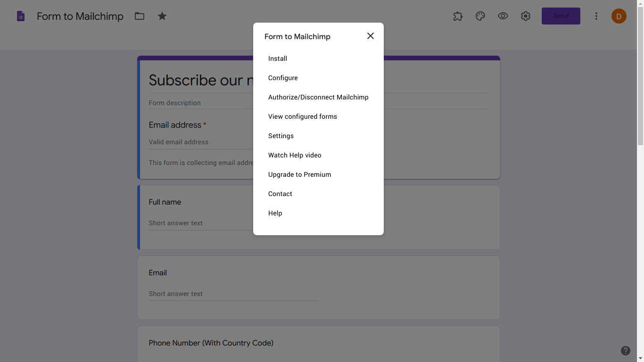Open the Configure option
Viewport: 644px width, 362px height.
(x=283, y=78)
